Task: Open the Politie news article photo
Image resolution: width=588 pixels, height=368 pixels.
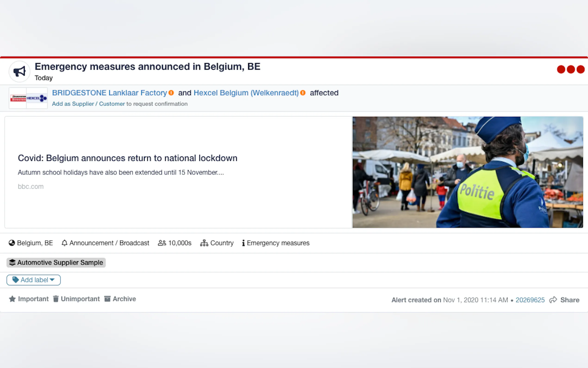Action: pos(467,172)
